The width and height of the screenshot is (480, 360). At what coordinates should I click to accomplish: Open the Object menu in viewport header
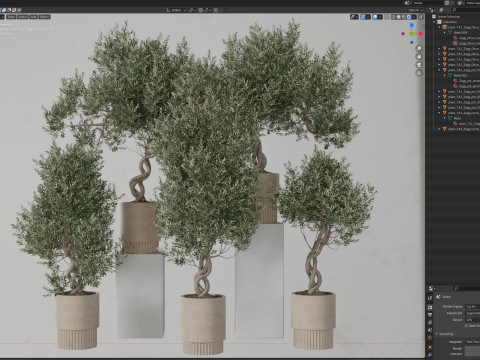(44, 17)
